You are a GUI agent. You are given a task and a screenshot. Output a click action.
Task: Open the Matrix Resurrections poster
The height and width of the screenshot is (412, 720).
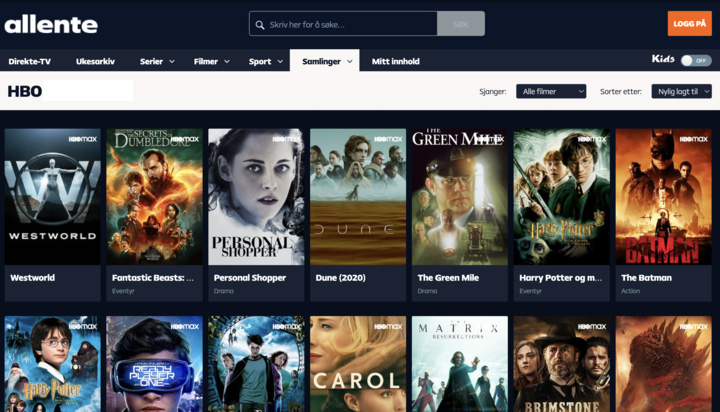point(460,364)
